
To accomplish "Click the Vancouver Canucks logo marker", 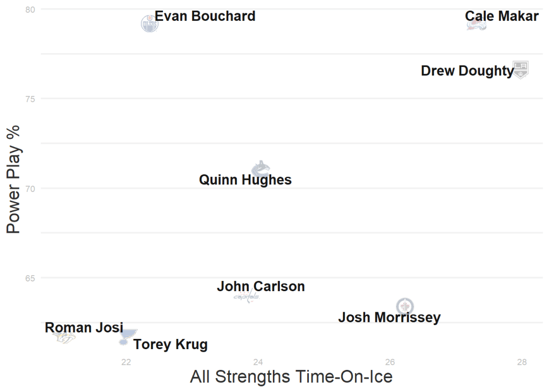I will click(261, 168).
